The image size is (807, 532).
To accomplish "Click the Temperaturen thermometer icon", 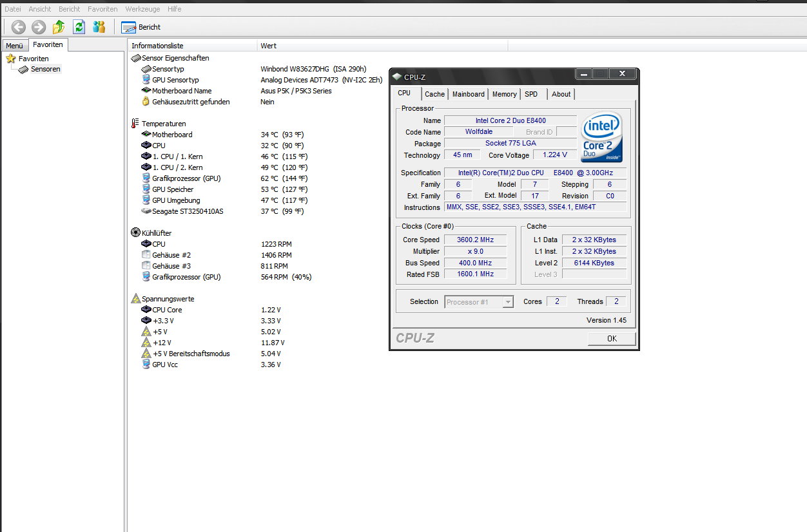I will 135,124.
